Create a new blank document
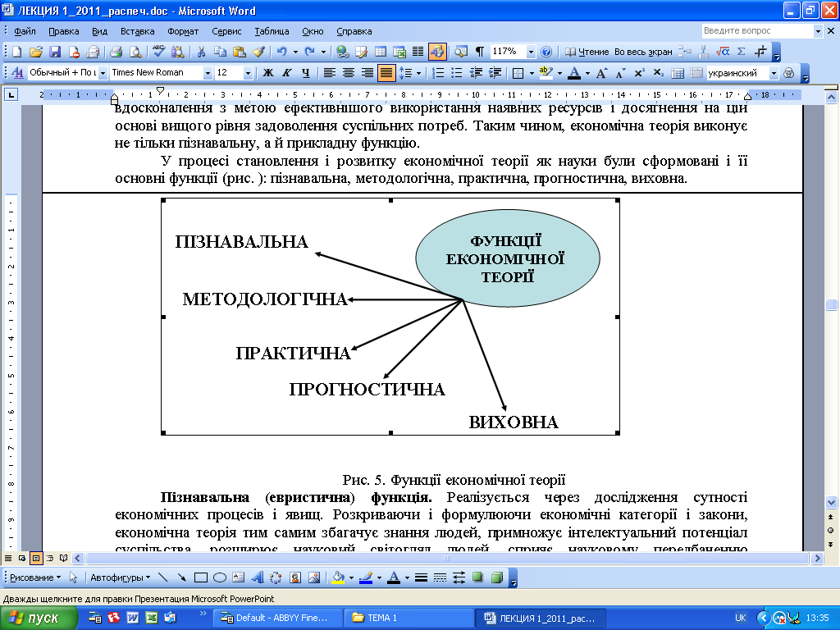840x630 pixels. click(16, 52)
